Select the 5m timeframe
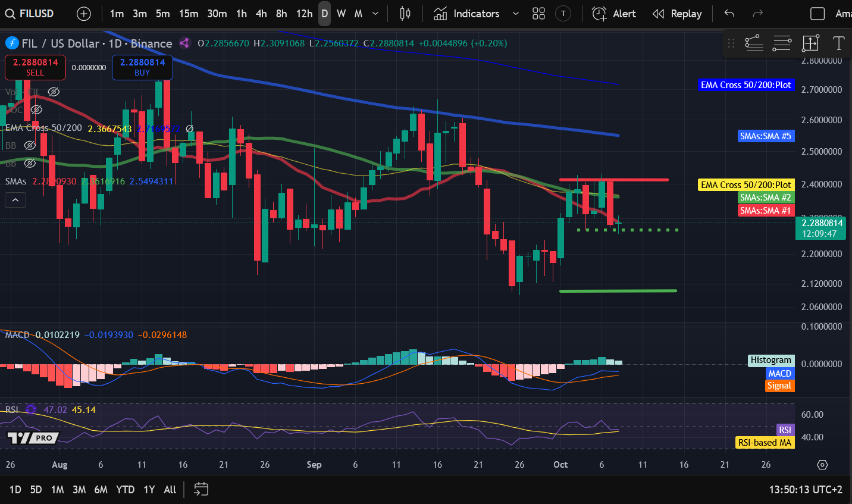 click(x=162, y=14)
